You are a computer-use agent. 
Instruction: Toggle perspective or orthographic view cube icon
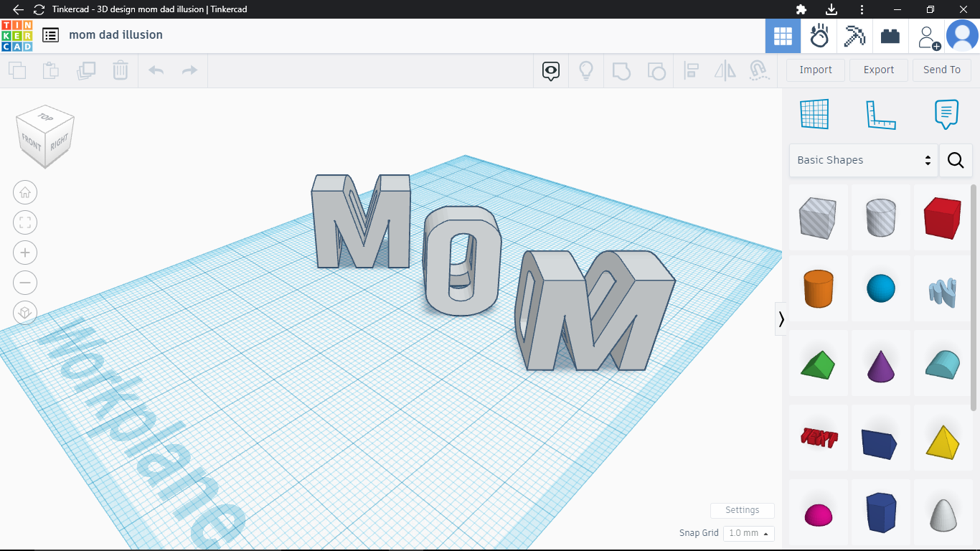coord(25,313)
